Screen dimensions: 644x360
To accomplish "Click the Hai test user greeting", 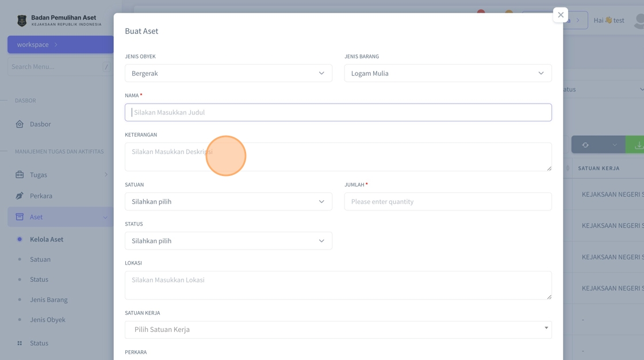I will tap(609, 20).
